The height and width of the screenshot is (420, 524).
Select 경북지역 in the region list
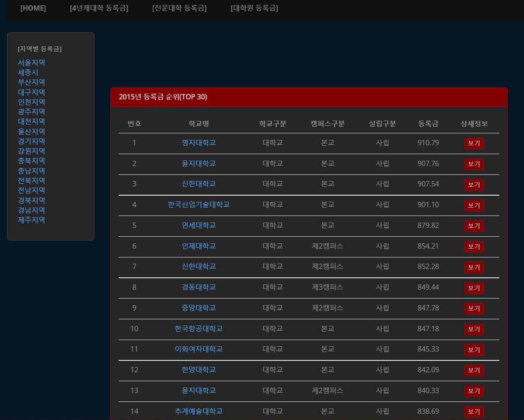tap(31, 201)
